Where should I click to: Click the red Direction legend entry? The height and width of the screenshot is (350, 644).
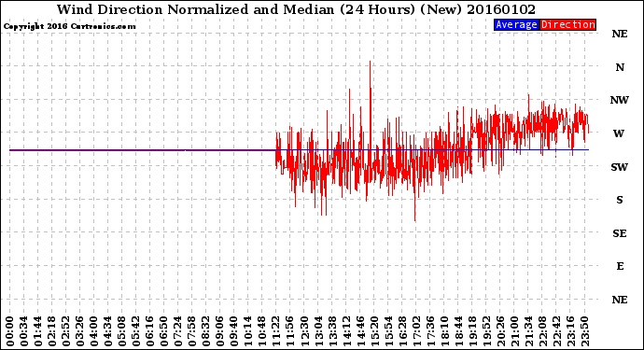(567, 24)
